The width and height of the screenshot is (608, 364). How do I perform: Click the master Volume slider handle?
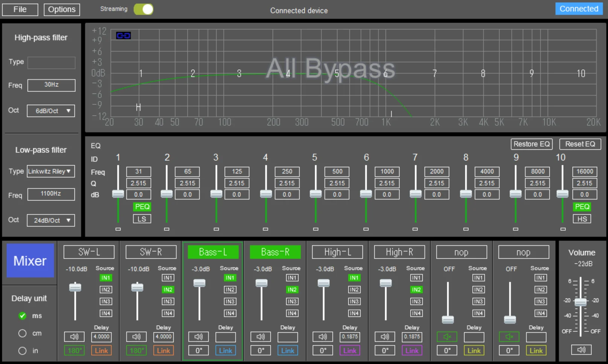pyautogui.click(x=581, y=302)
